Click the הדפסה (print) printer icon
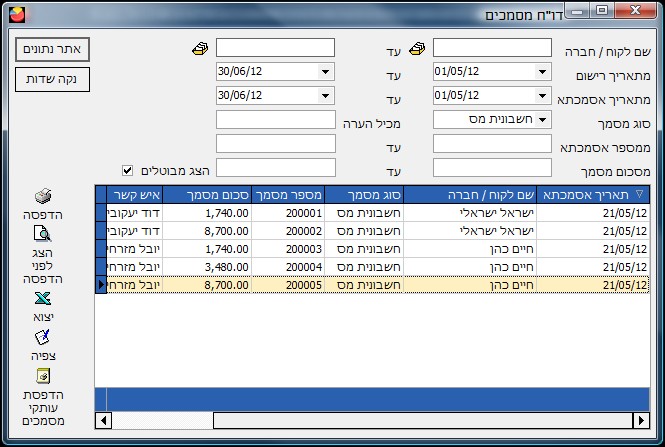This screenshot has width=665, height=447. pos(43,197)
